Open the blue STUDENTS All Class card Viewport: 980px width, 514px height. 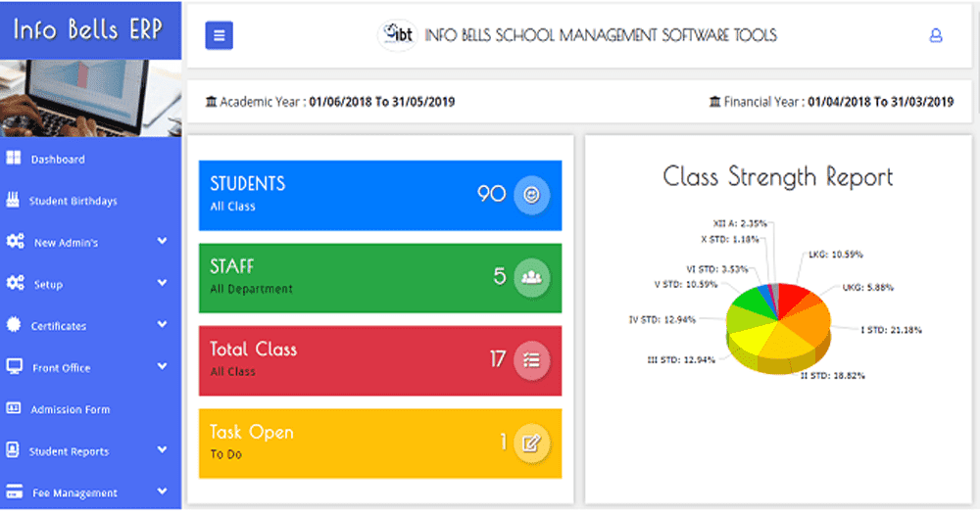click(x=380, y=196)
